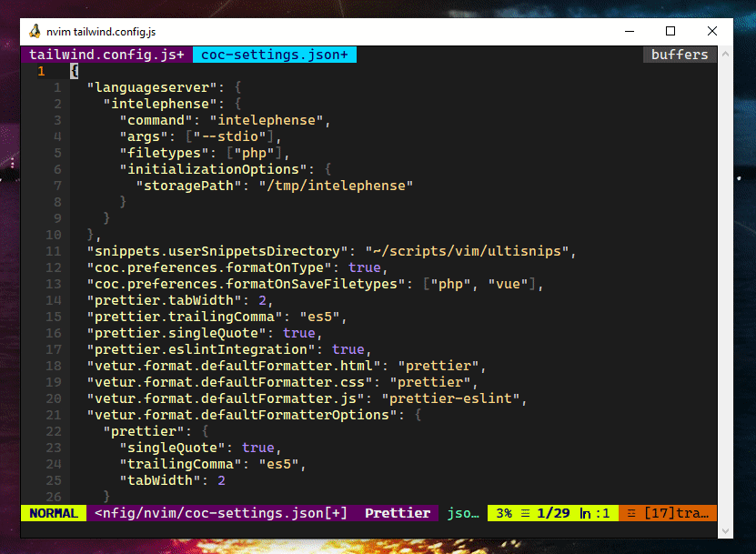This screenshot has height=554, width=756.
Task: Open the buffers list
Action: click(x=679, y=55)
